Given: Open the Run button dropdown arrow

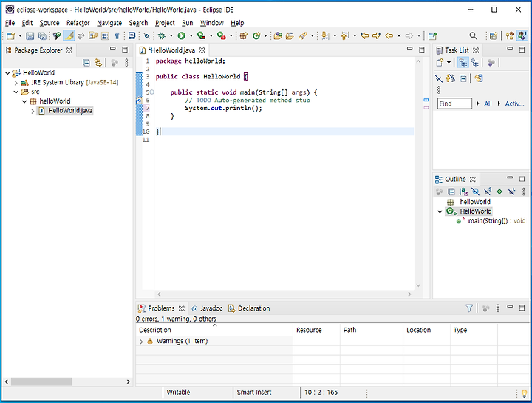Looking at the screenshot, I should click(191, 35).
